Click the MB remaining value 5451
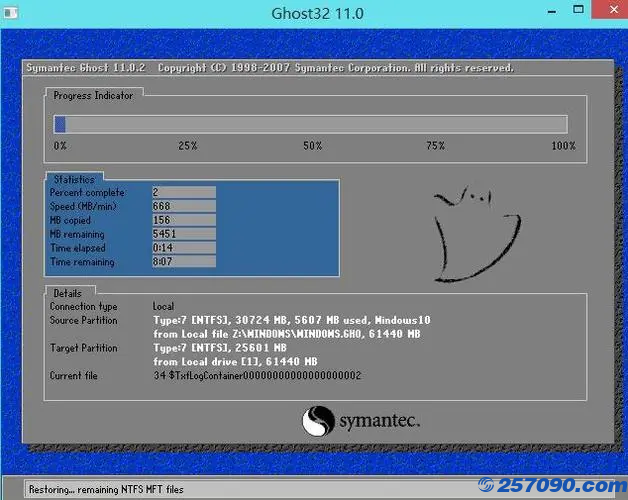 click(x=184, y=234)
